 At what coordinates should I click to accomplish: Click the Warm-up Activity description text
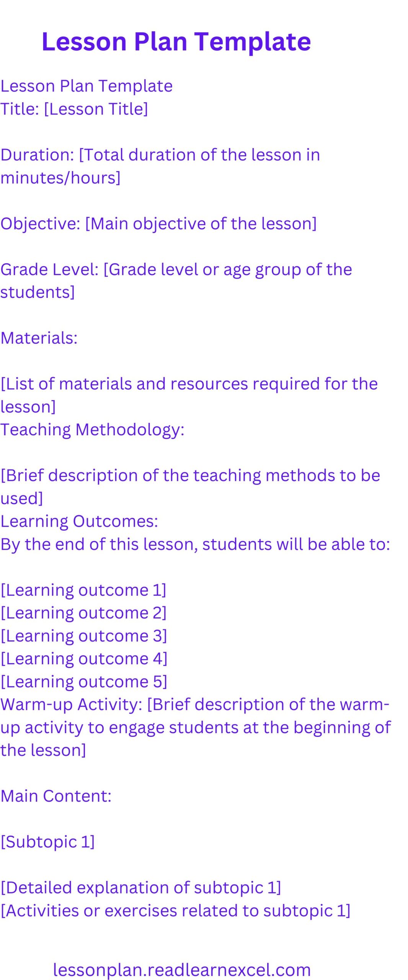tap(196, 727)
